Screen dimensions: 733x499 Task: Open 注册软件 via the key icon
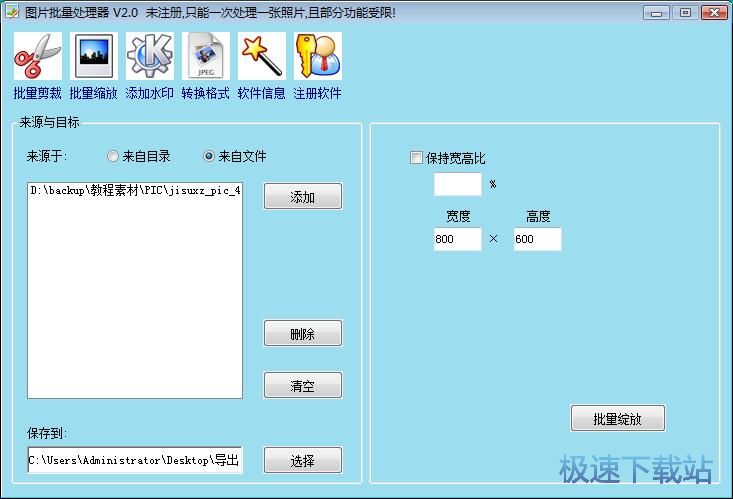click(318, 56)
